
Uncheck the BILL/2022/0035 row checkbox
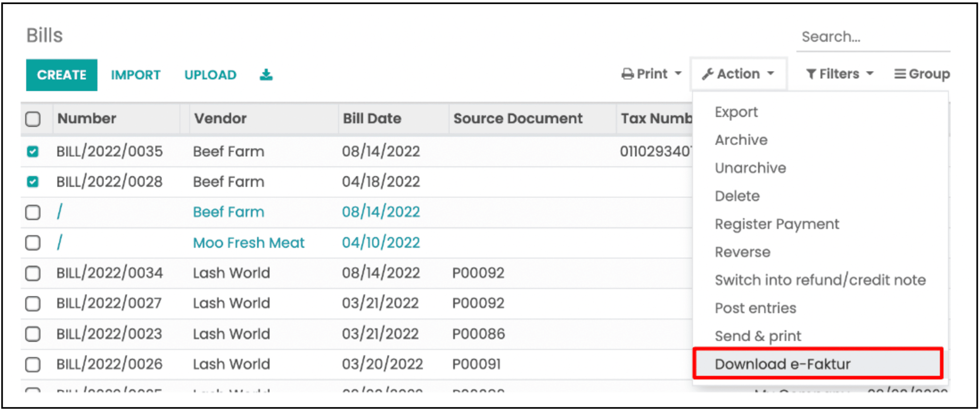tap(33, 152)
